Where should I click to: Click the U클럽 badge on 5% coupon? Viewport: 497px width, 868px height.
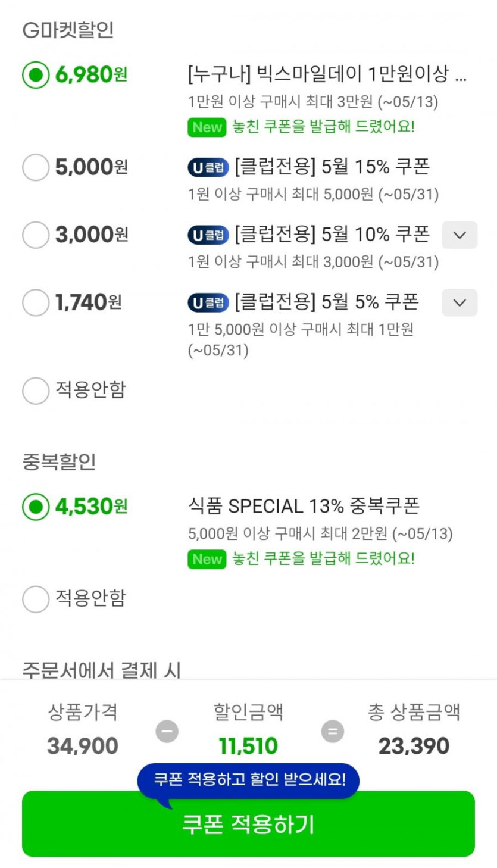[208, 303]
